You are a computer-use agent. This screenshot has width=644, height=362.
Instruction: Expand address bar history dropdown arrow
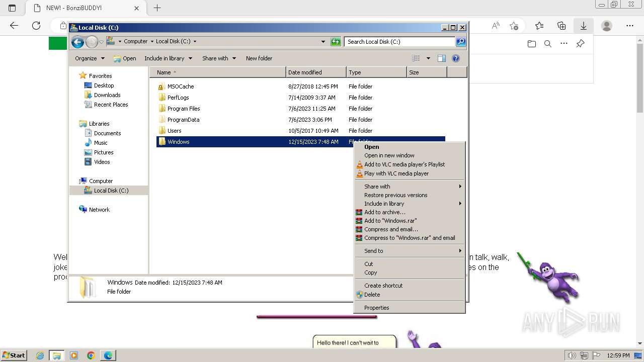tap(323, 42)
